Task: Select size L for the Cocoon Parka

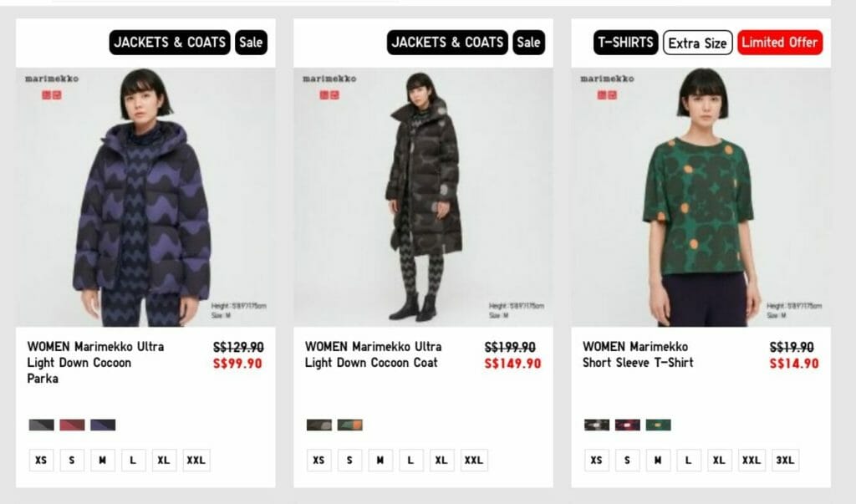Action: click(x=133, y=461)
